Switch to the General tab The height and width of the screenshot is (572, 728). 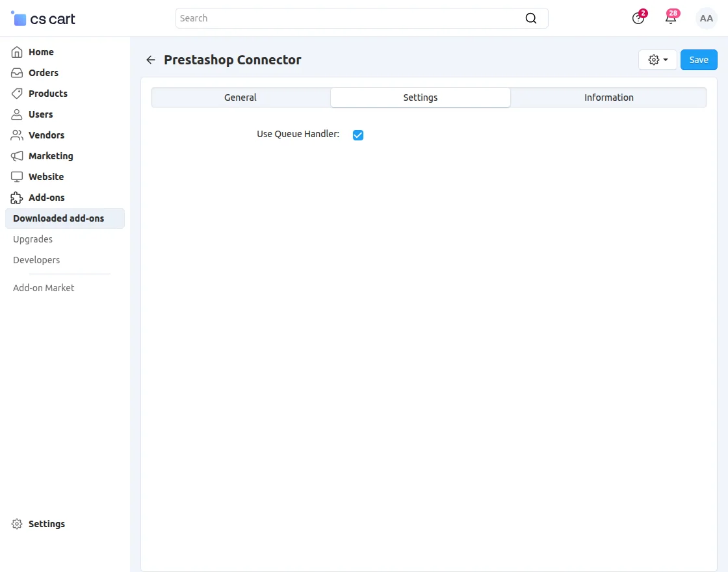coord(240,97)
